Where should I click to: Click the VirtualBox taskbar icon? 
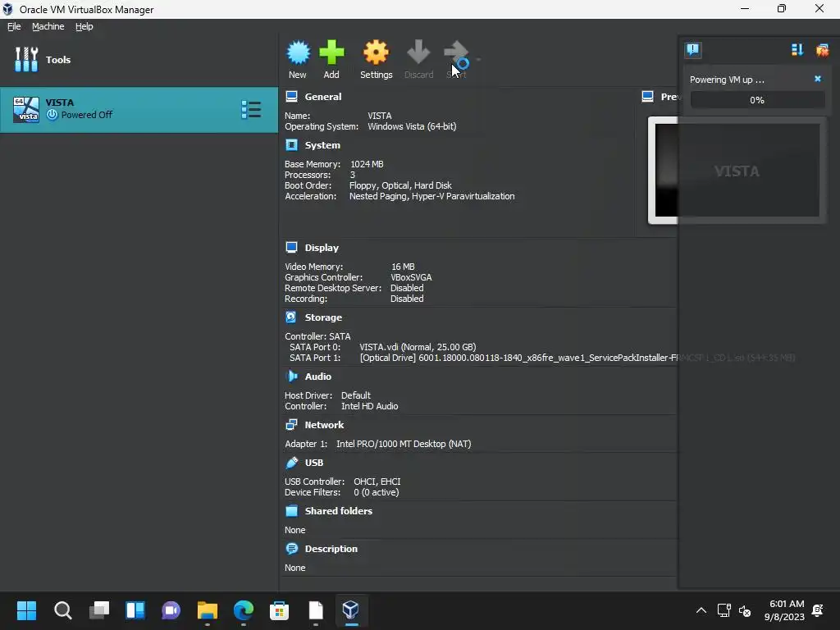click(x=351, y=610)
